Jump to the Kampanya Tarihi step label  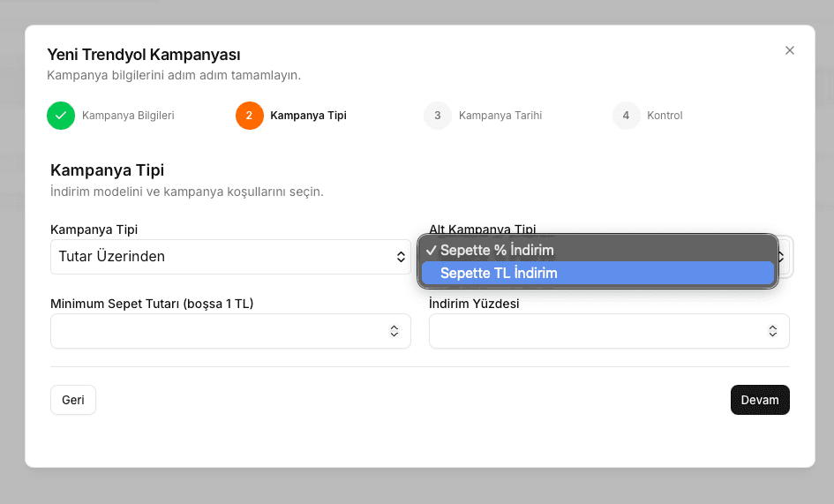(500, 116)
